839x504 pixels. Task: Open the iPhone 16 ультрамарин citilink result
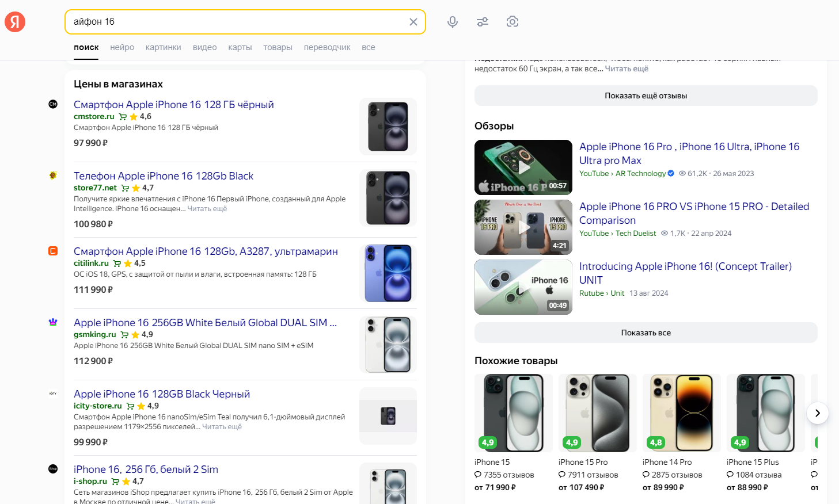[206, 251]
